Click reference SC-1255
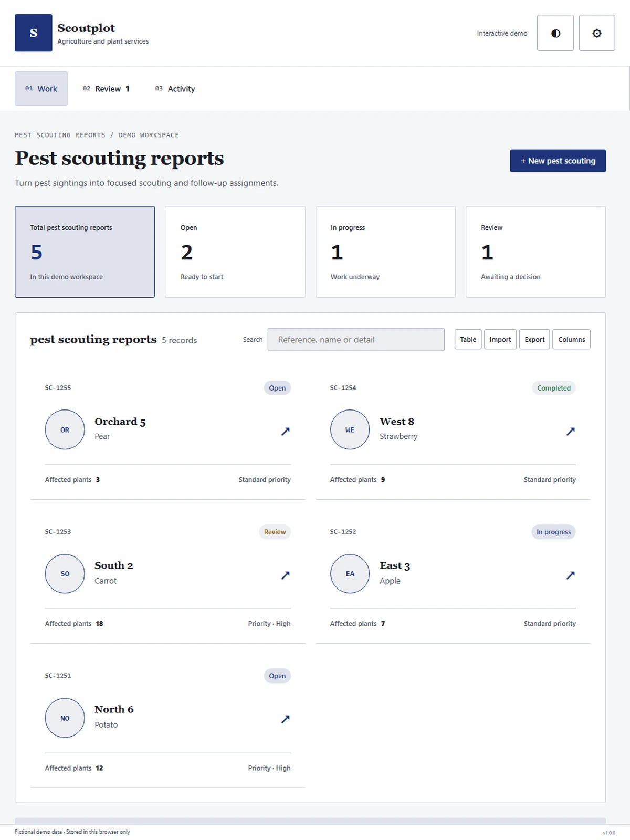Viewport: 630px width, 840px height. 58,388
